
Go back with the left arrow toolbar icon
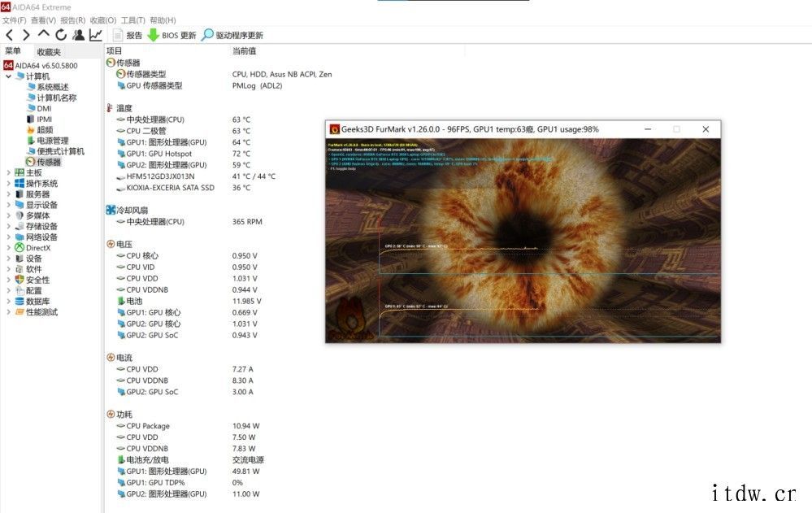[x=9, y=35]
